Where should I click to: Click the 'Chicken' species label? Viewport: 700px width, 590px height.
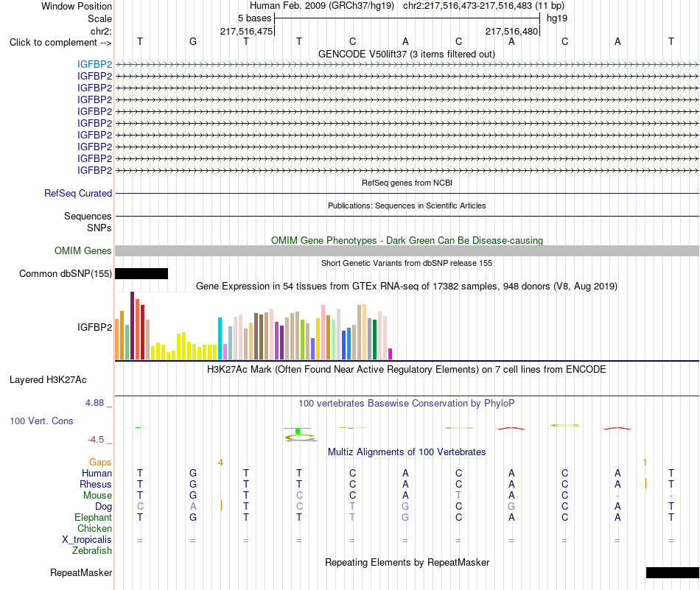point(94,528)
